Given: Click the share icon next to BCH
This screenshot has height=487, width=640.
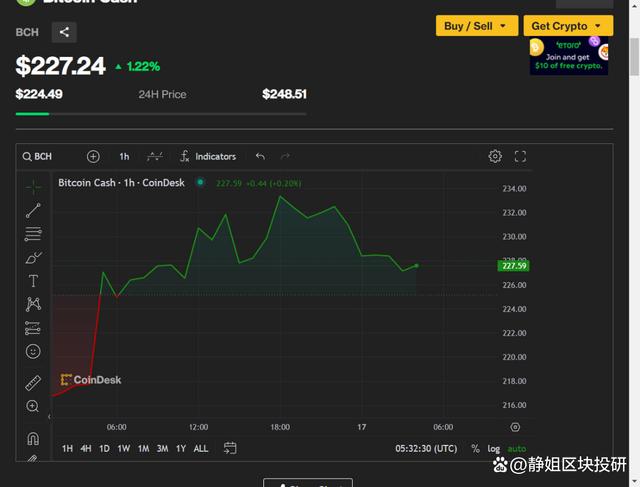Looking at the screenshot, I should point(64,32).
